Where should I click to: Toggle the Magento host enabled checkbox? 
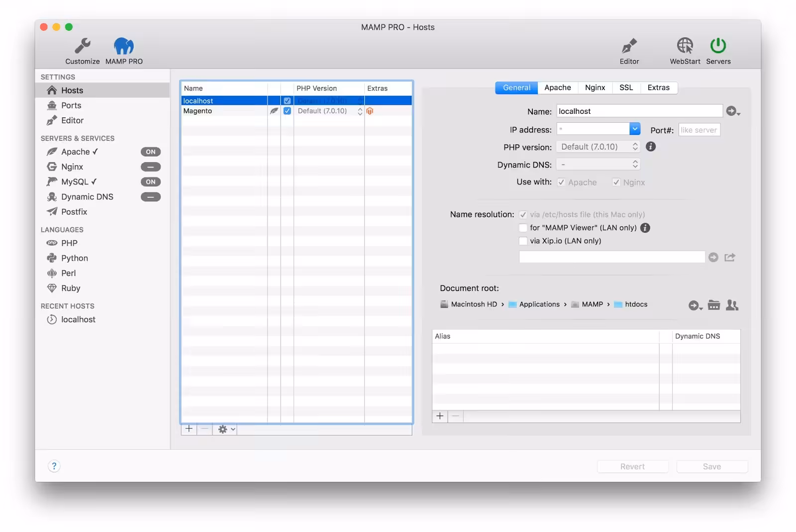pyautogui.click(x=287, y=111)
